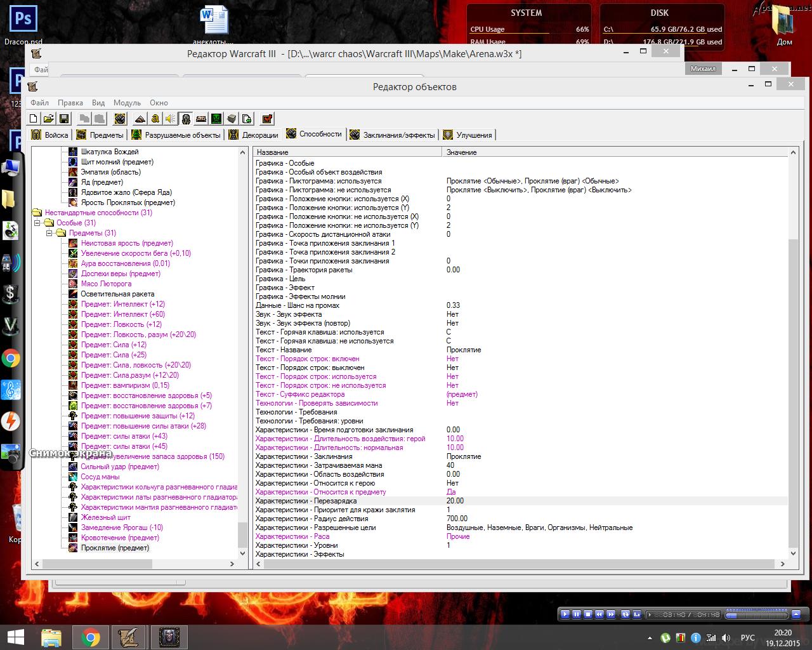812x650 pixels.
Task: Expand the media player panel arrow
Action: pos(797,614)
